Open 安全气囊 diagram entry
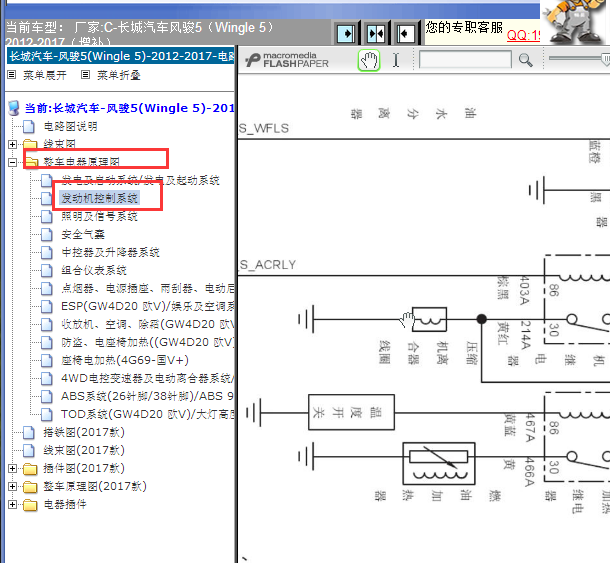Viewport: 610px width, 563px height. [83, 234]
